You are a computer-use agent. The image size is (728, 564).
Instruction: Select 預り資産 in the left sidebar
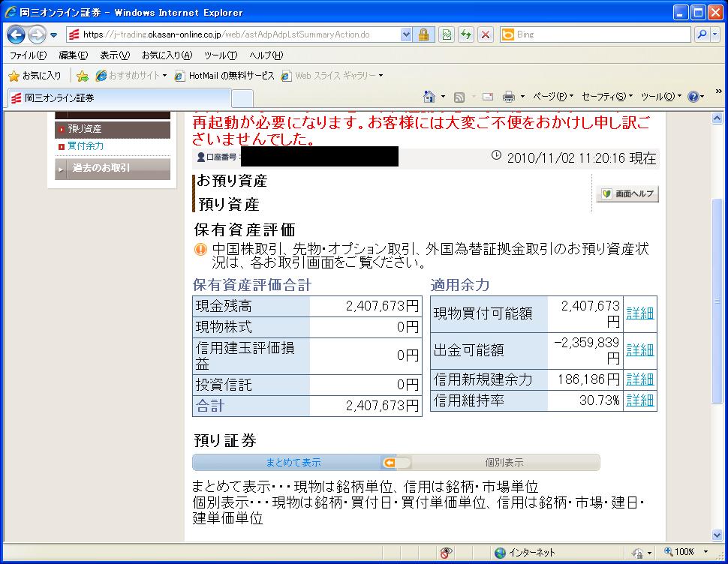point(113,129)
